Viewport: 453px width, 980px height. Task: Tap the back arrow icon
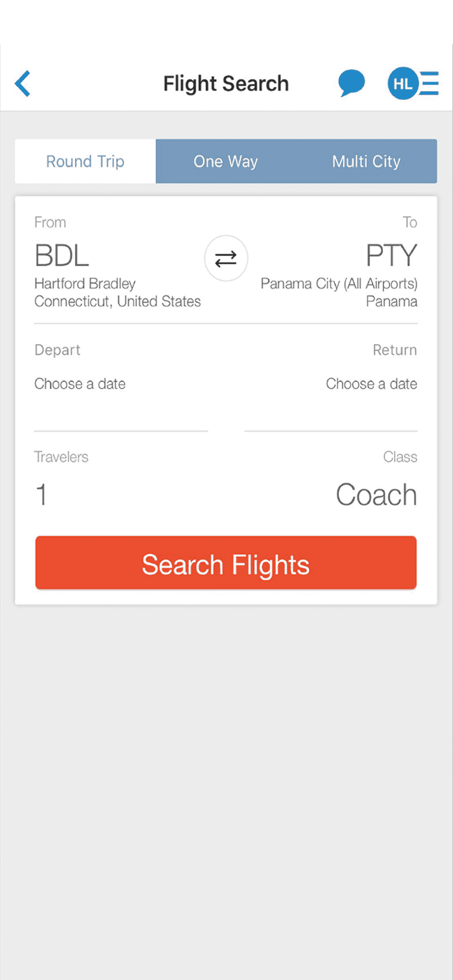[23, 83]
